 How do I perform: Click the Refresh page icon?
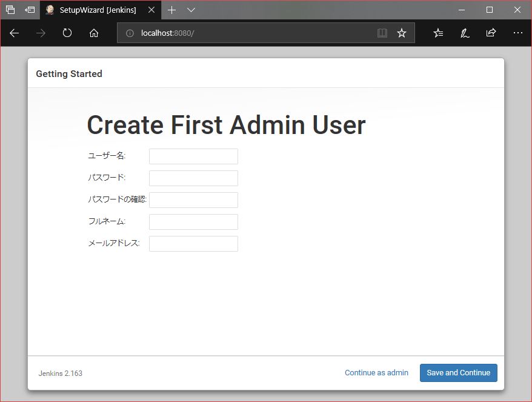pos(67,33)
